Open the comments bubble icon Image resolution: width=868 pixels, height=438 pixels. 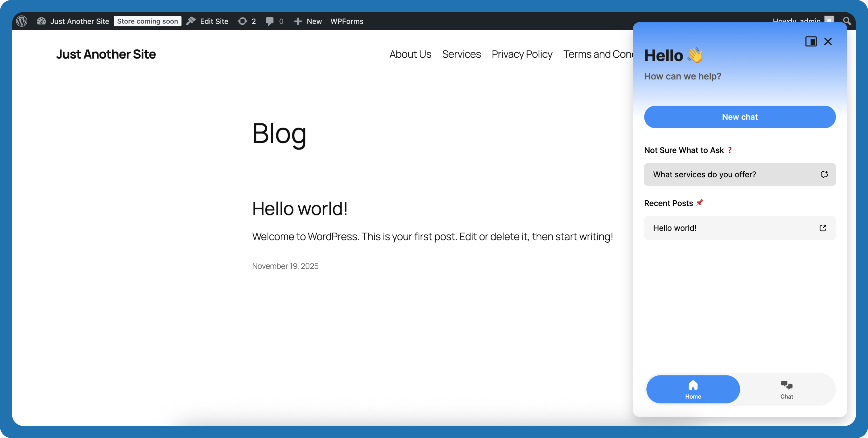coord(270,21)
